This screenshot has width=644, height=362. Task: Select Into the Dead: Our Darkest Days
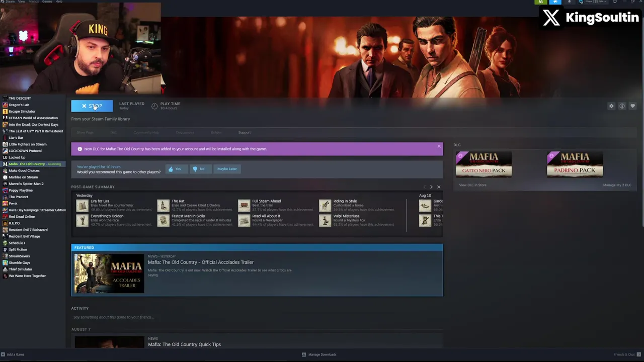coord(33,124)
